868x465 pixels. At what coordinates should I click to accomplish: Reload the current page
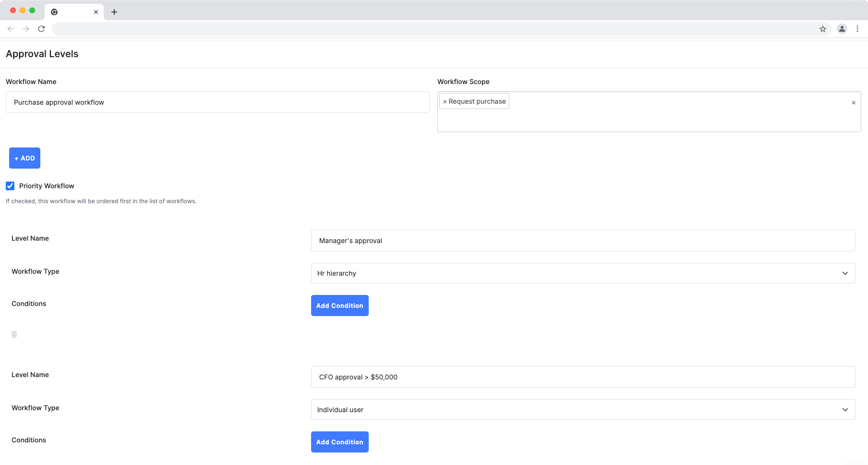[x=41, y=28]
